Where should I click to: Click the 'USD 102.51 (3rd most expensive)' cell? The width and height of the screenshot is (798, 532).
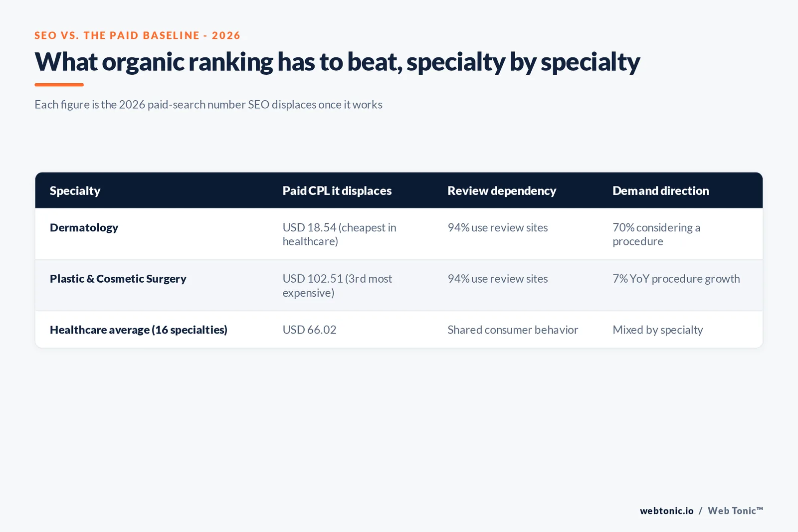pos(338,286)
